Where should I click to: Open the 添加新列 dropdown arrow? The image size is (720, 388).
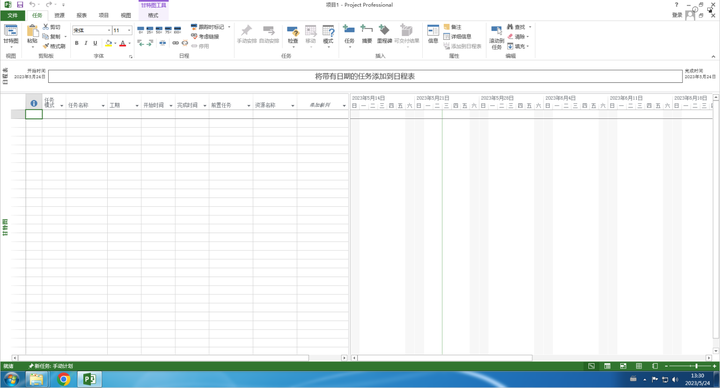tap(344, 106)
